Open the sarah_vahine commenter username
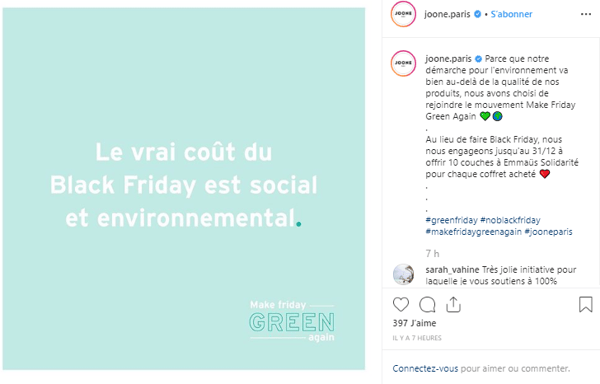Screen dimensions: 600x384 452,270
